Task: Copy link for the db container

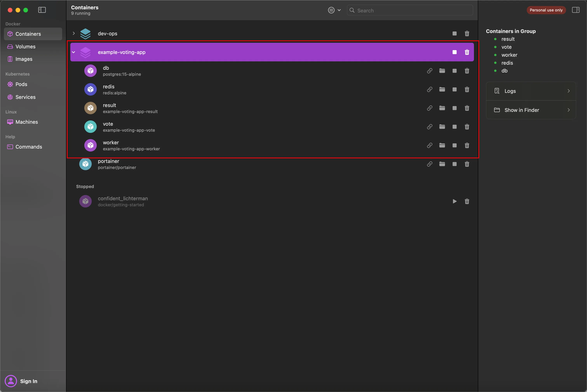Action: click(429, 71)
